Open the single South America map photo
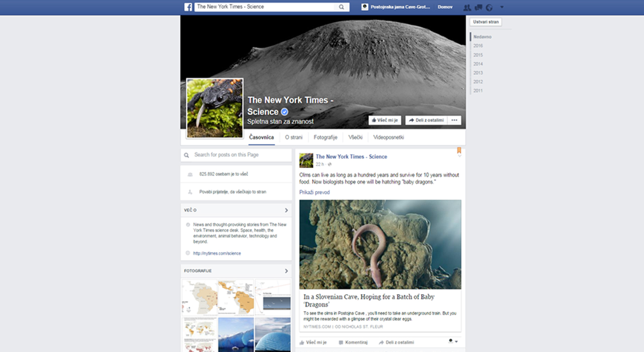Viewport: 644px width, 352px height. click(x=199, y=298)
